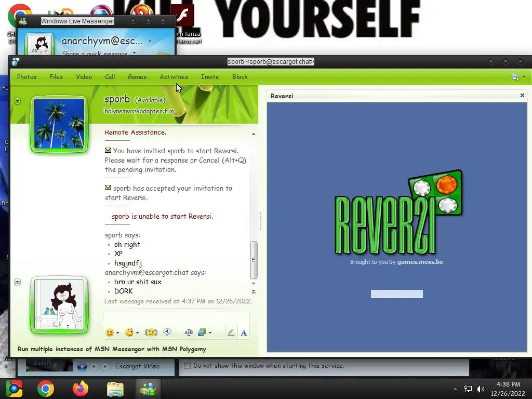Viewport: 532px width, 399px height.
Task: Open the Chrome desktop shortcut icon
Action: (20, 16)
